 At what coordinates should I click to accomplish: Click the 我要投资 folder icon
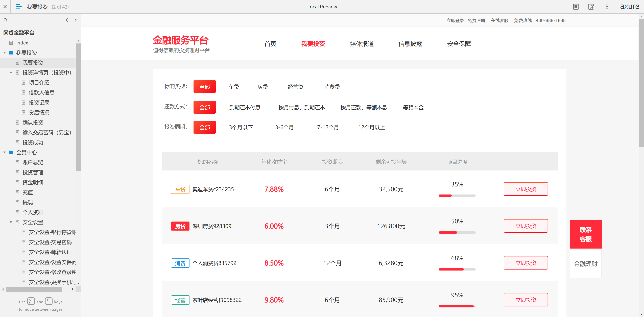pyautogui.click(x=11, y=53)
